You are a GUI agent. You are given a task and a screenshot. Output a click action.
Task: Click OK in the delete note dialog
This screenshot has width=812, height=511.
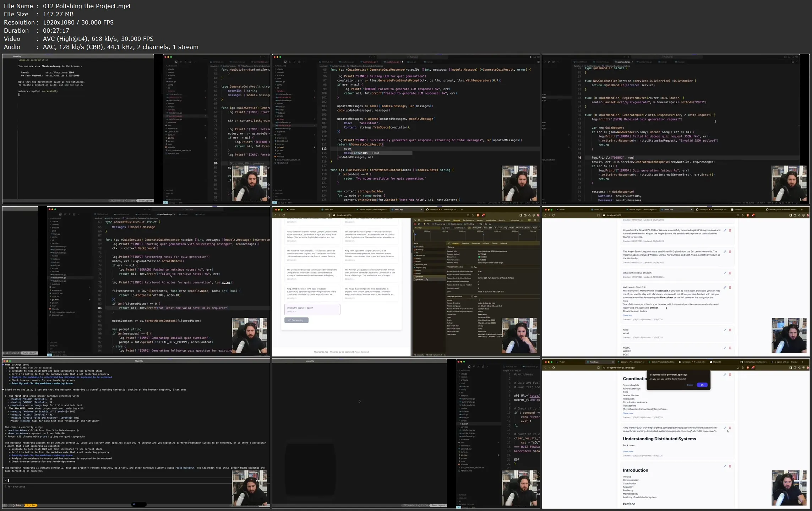coord(702,385)
